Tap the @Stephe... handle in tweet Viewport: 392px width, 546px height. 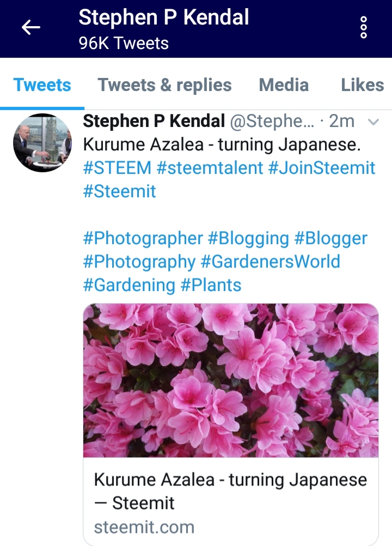click(272, 122)
